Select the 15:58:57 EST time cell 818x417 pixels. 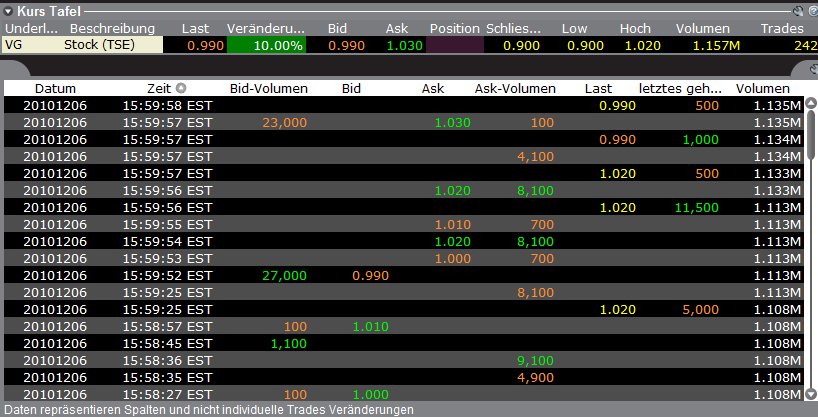167,327
